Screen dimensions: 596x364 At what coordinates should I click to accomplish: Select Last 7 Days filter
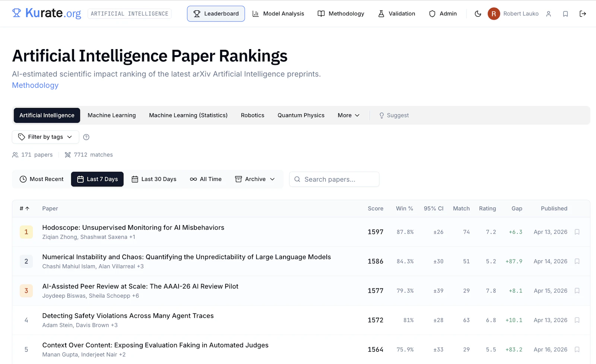[x=97, y=179]
